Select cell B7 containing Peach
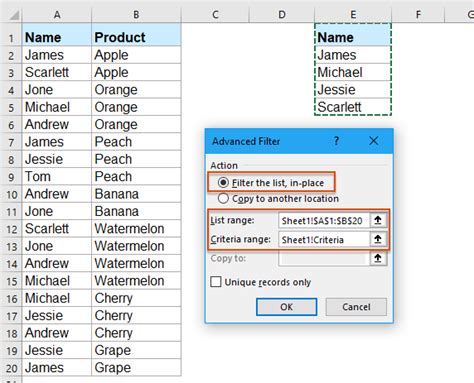 pos(136,142)
